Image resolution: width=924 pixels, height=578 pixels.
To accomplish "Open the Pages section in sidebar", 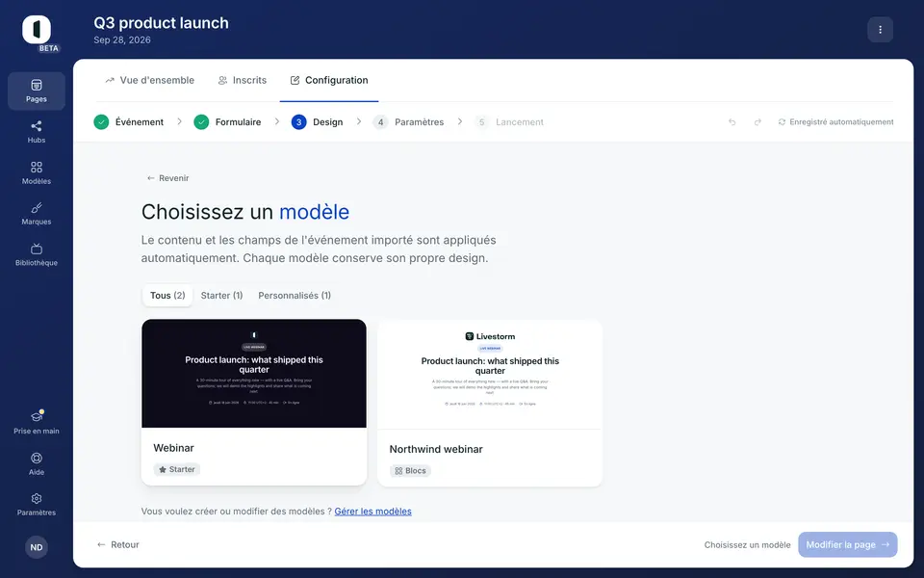I will pos(36,91).
